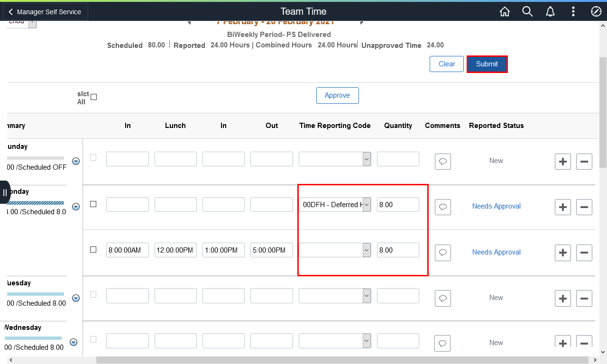Delete the Sunday row

[584, 162]
